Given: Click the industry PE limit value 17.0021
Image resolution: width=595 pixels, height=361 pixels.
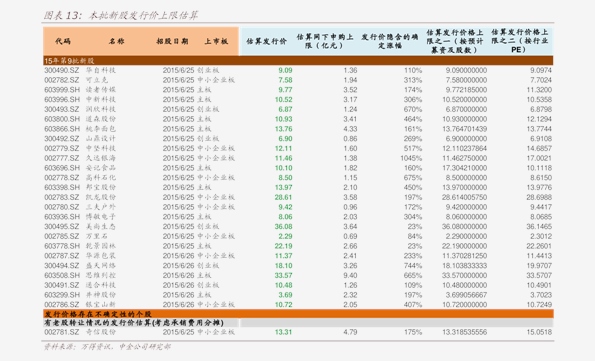Looking at the screenshot, I should coord(539,158).
